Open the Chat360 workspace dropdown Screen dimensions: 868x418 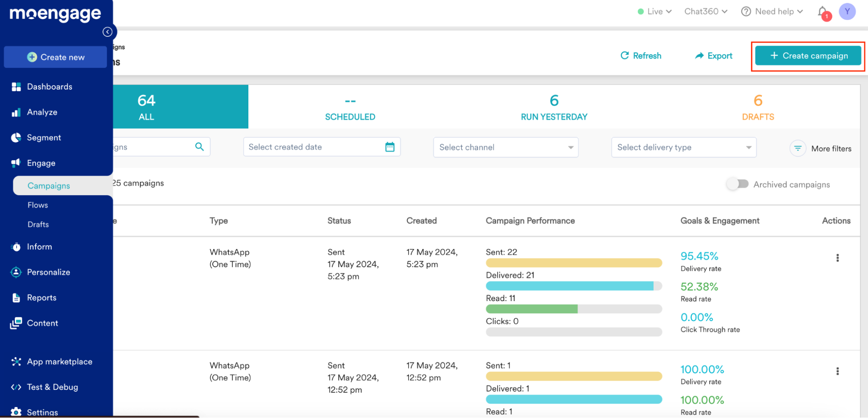[x=706, y=11]
